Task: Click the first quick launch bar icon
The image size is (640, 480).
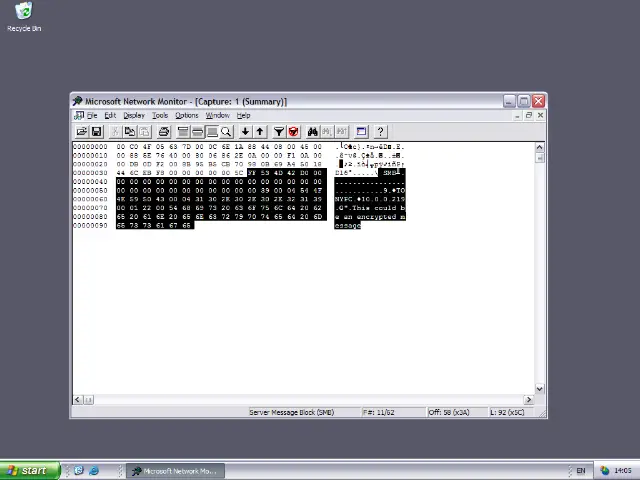Action: tap(79, 471)
